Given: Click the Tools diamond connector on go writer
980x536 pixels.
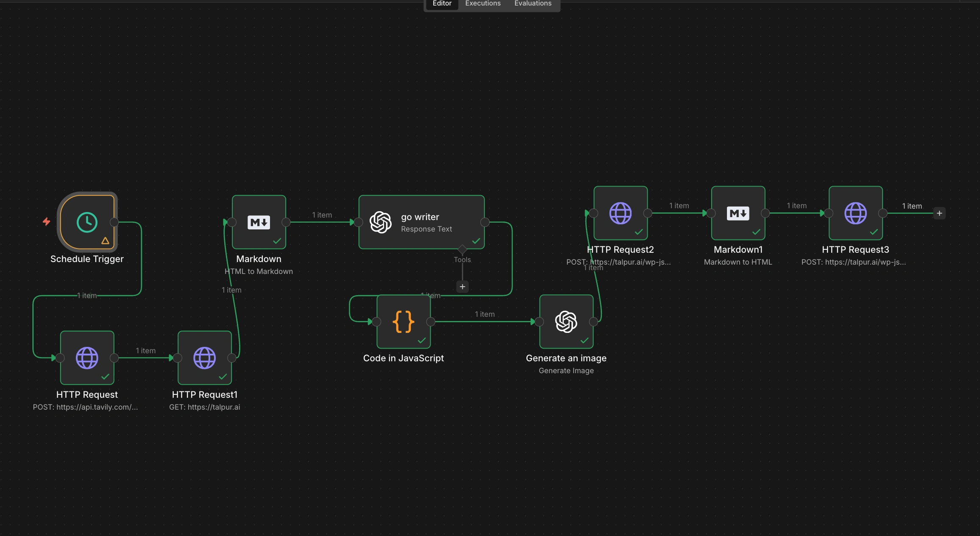Looking at the screenshot, I should point(462,249).
